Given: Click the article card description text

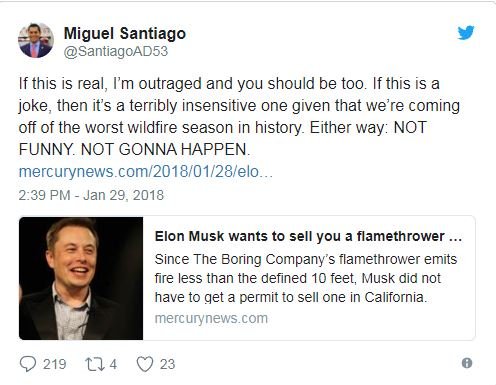Looking at the screenshot, I should point(306,278).
